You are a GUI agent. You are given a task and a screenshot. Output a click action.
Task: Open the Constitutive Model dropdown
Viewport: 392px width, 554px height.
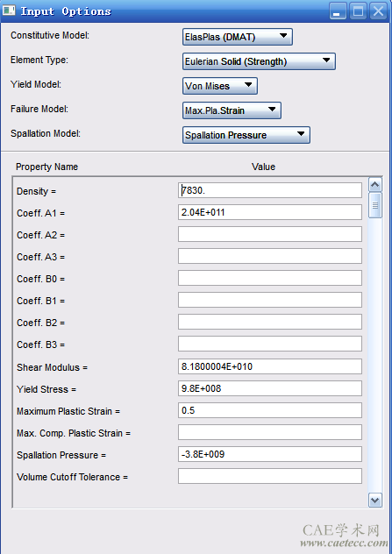237,37
